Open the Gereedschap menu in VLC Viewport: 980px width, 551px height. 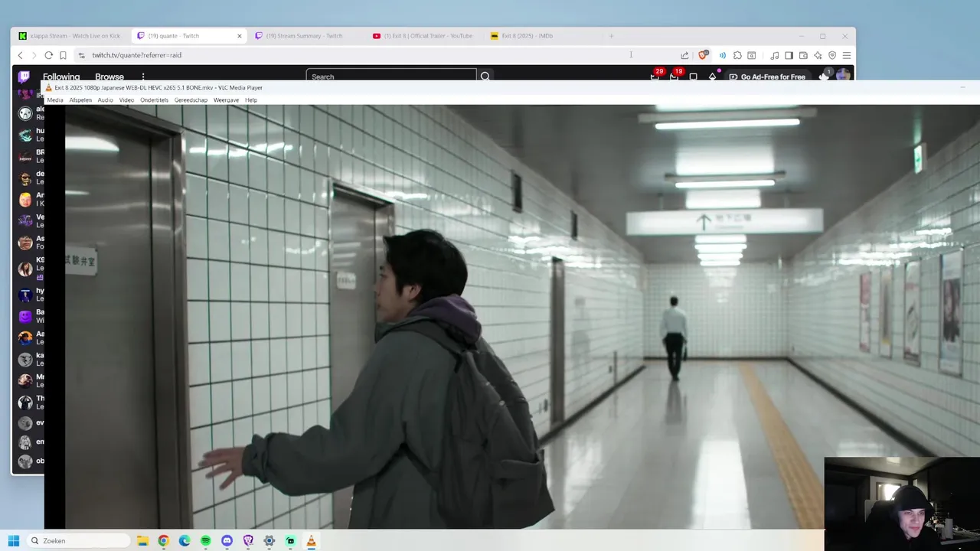[191, 100]
